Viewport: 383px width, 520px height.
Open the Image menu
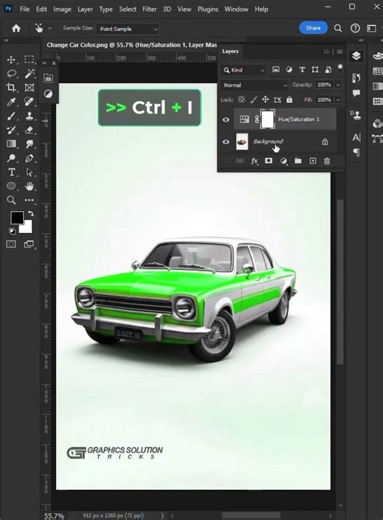click(62, 9)
